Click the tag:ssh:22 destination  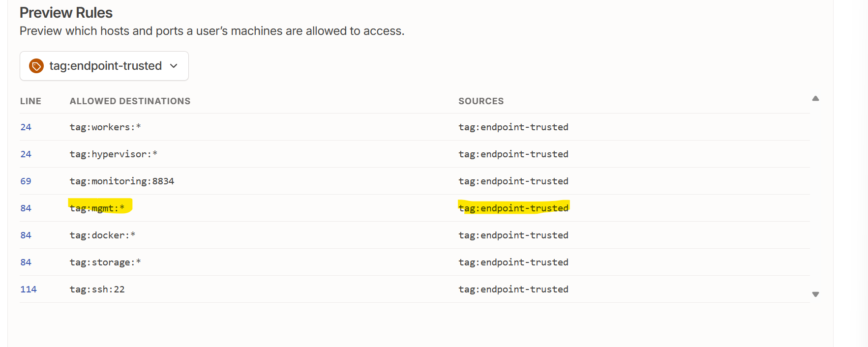[x=97, y=289]
